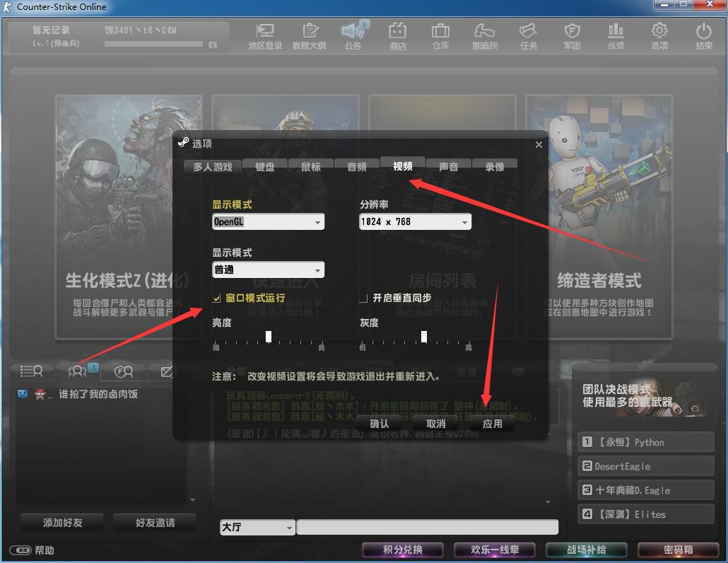Open 密码箱 button
The image size is (728, 563).
679,550
